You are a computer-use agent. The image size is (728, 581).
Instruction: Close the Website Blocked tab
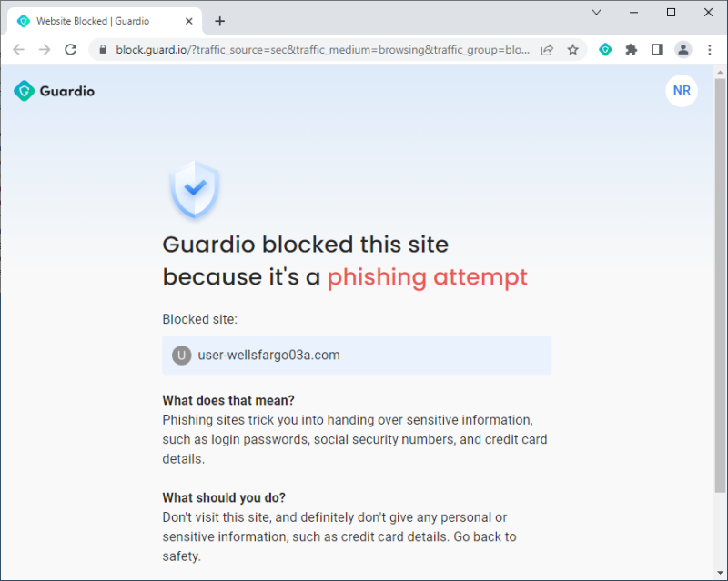(189, 21)
